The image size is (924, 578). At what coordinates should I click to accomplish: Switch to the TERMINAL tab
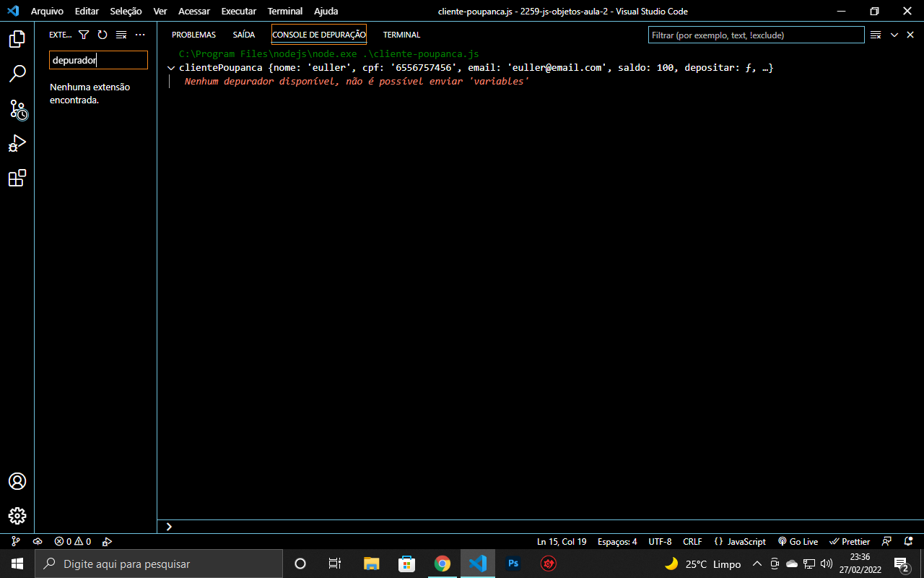point(401,35)
